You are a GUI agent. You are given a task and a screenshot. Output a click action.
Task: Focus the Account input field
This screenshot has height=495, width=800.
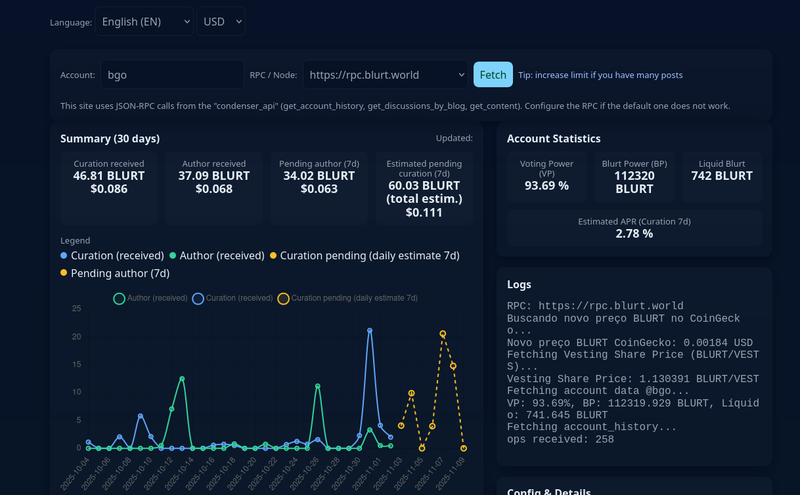(170, 75)
